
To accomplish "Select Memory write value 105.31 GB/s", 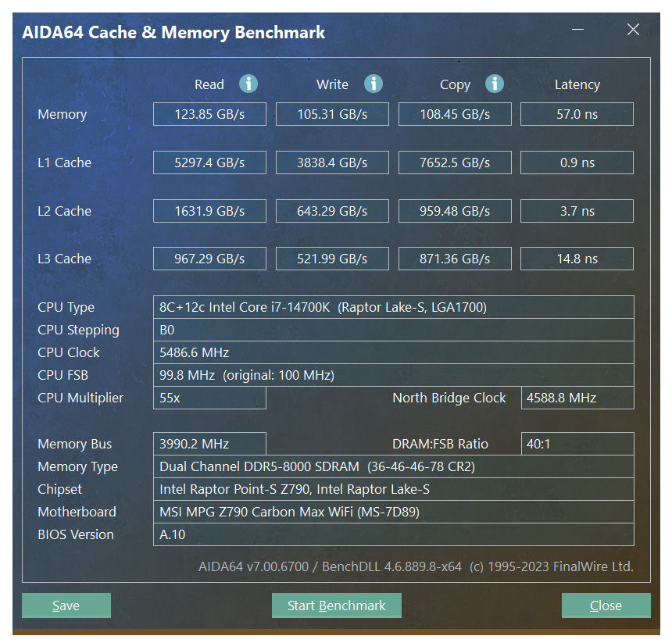I will [x=332, y=114].
